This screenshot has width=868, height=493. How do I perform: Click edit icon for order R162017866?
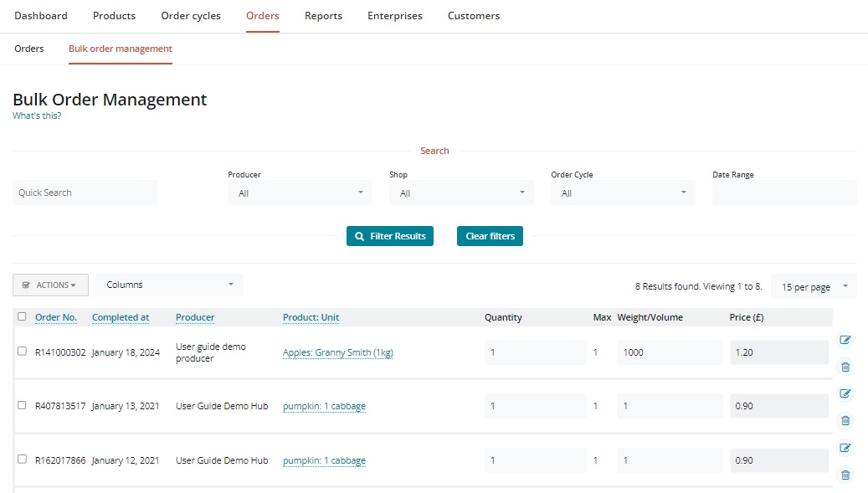click(x=845, y=448)
